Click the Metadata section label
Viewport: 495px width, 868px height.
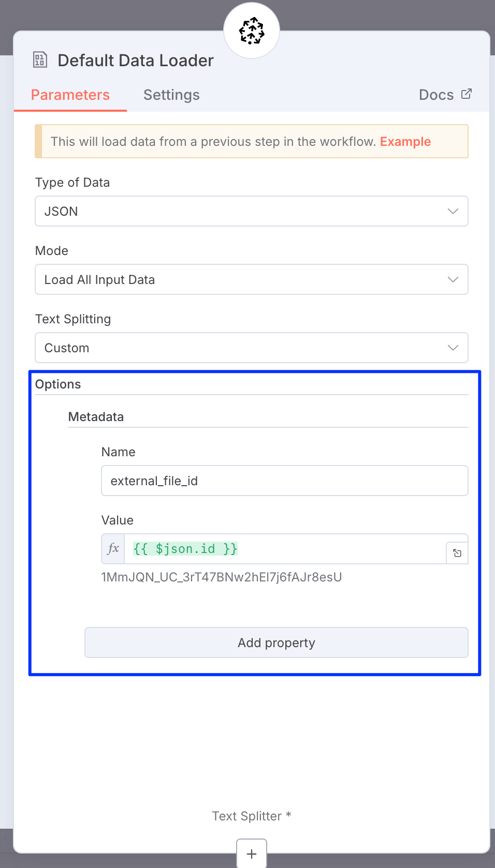[96, 417]
